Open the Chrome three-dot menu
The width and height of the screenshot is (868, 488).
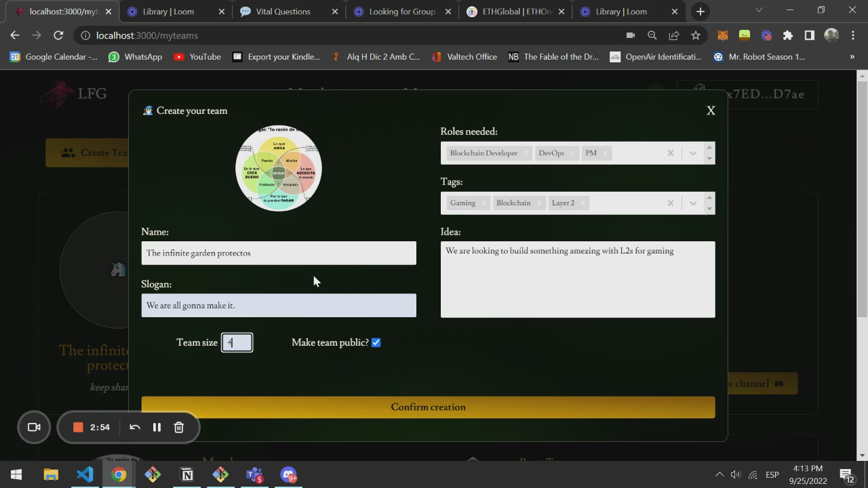tap(852, 35)
